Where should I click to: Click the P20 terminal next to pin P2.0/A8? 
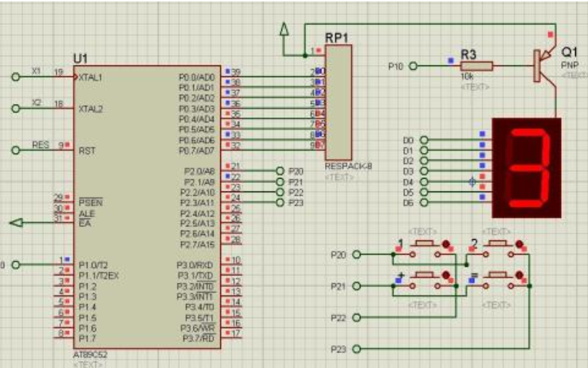point(279,172)
